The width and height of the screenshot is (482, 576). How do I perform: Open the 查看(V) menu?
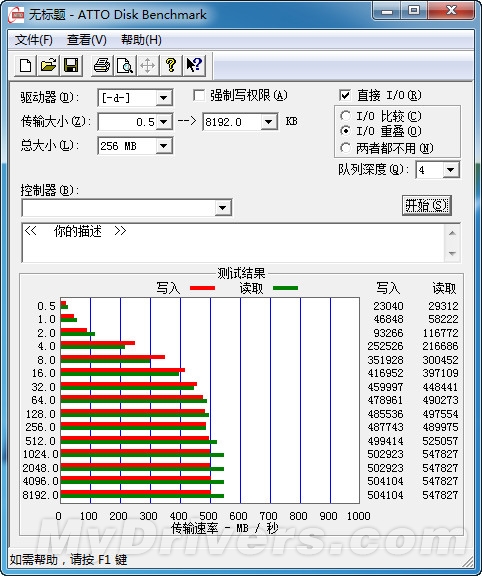pyautogui.click(x=87, y=40)
